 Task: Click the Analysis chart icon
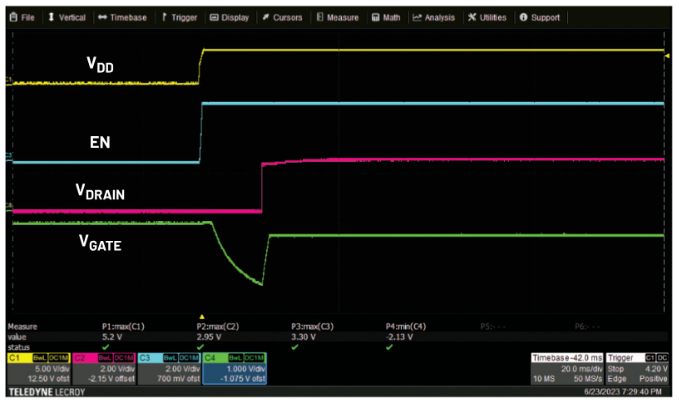(417, 18)
